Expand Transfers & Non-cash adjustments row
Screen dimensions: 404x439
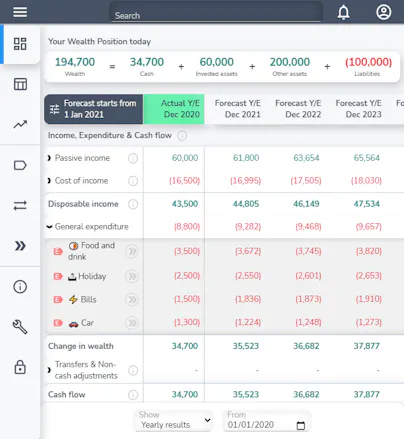coord(49,370)
